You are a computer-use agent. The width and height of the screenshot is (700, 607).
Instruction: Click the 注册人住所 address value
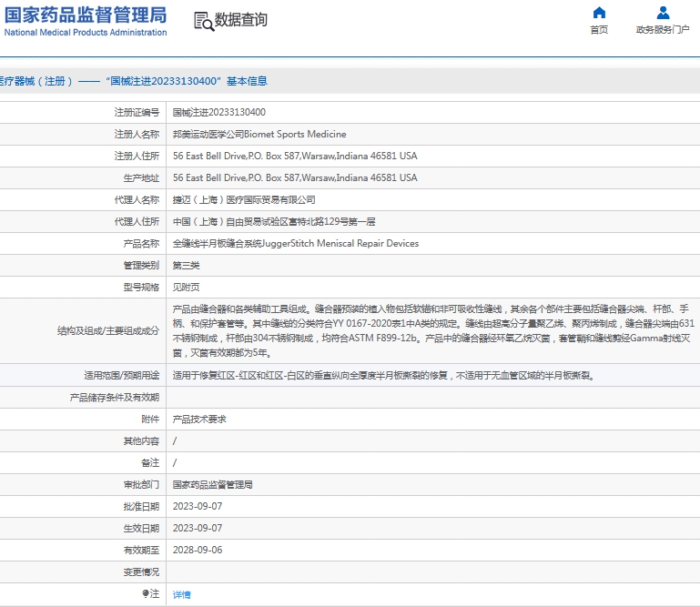295,157
